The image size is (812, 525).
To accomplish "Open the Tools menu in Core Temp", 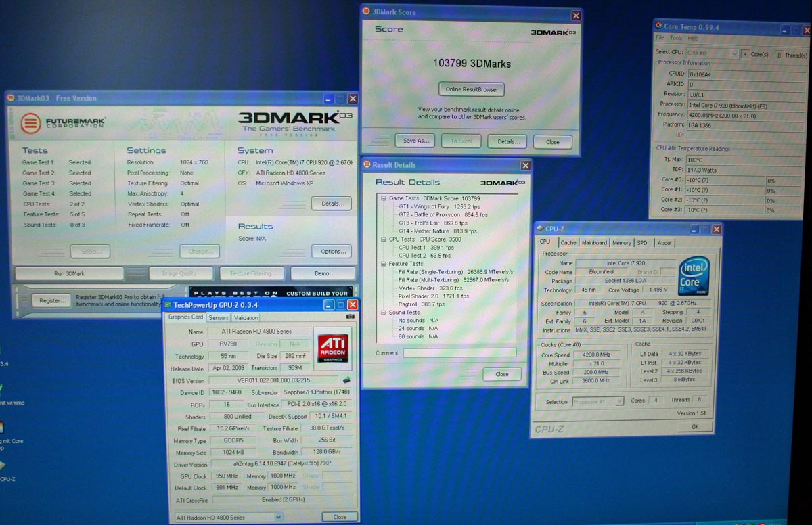I will tap(676, 39).
